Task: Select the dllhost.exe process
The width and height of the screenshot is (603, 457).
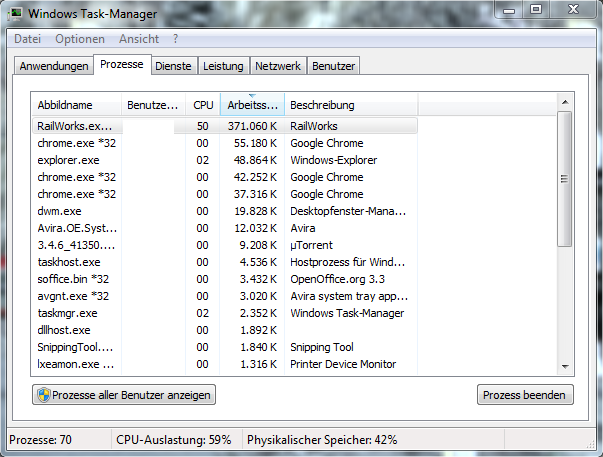Action: tap(225, 330)
